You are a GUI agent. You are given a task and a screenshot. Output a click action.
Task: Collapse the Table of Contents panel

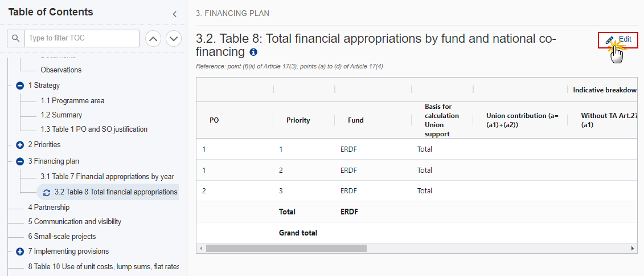point(175,14)
